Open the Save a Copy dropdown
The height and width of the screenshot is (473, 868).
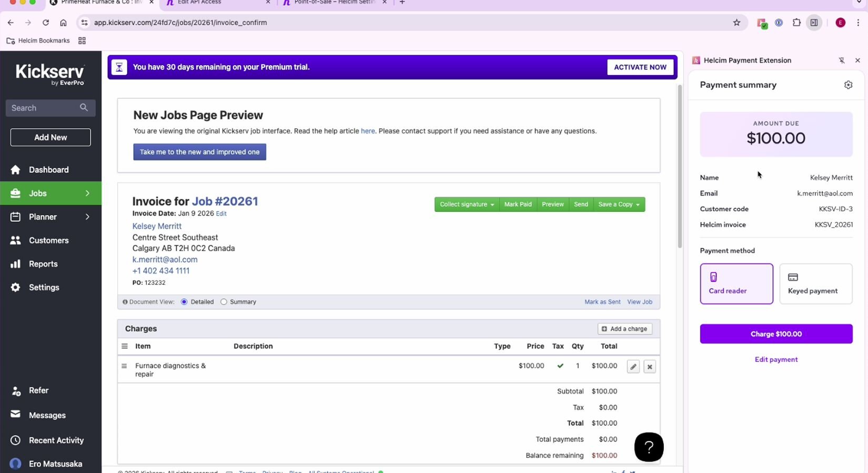619,204
